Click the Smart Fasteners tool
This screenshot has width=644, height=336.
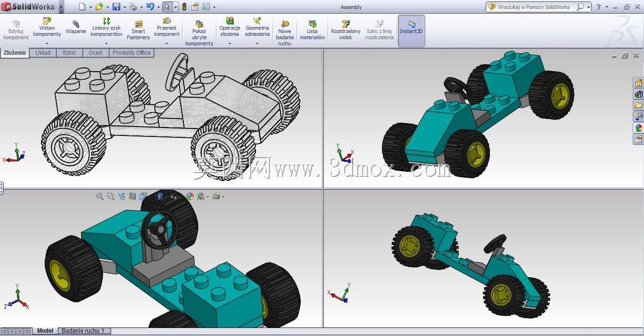[138, 31]
